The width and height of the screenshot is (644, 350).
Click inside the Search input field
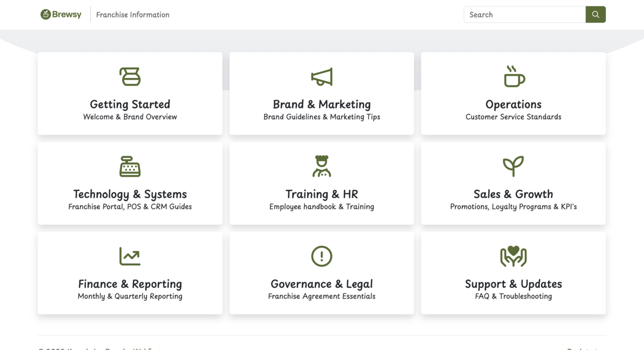pos(524,15)
